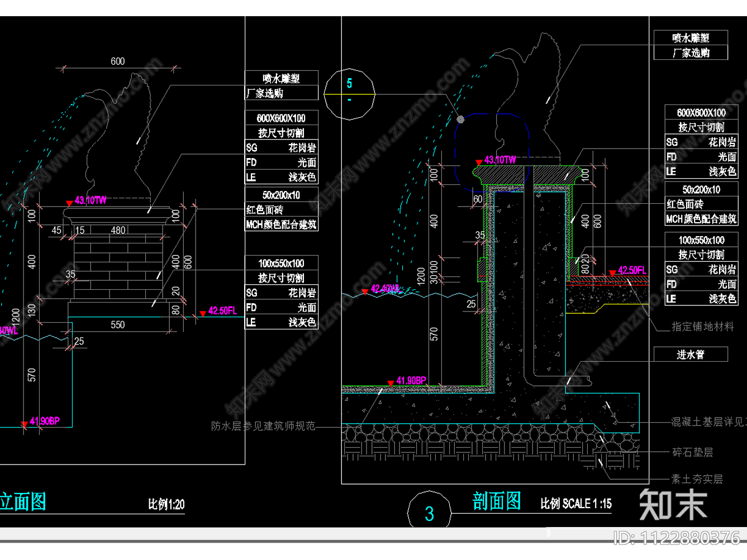Select the 60 dimension in section view

[x=478, y=199]
